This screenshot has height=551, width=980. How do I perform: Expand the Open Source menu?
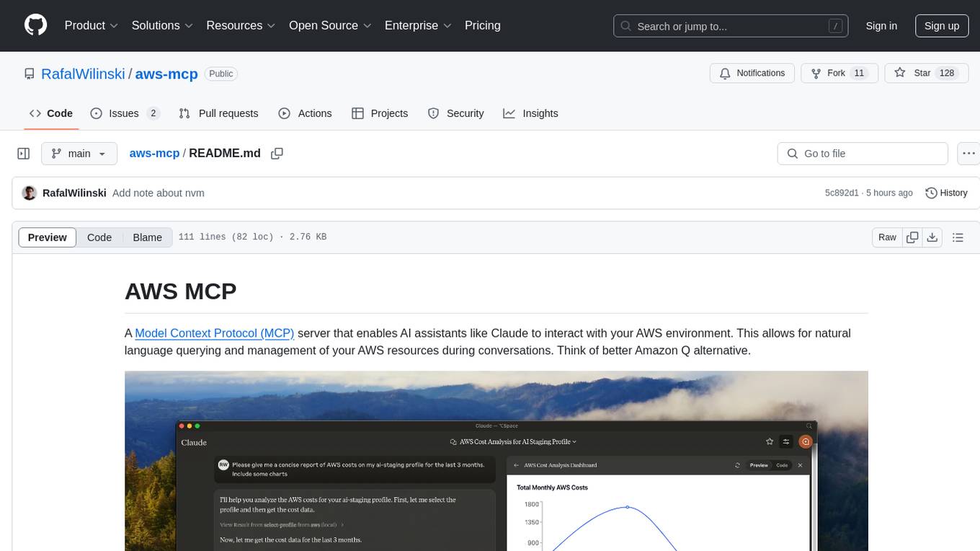(x=330, y=25)
